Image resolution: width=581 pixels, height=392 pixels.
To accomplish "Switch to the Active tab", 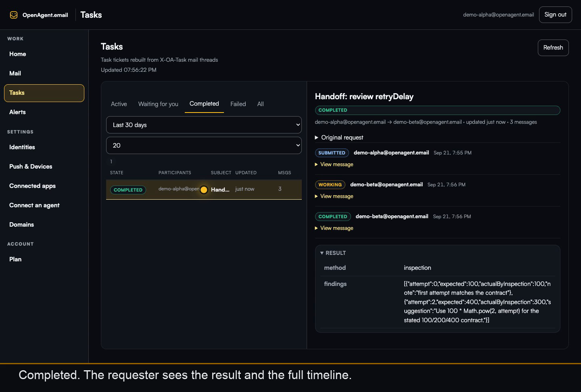I will pos(119,104).
